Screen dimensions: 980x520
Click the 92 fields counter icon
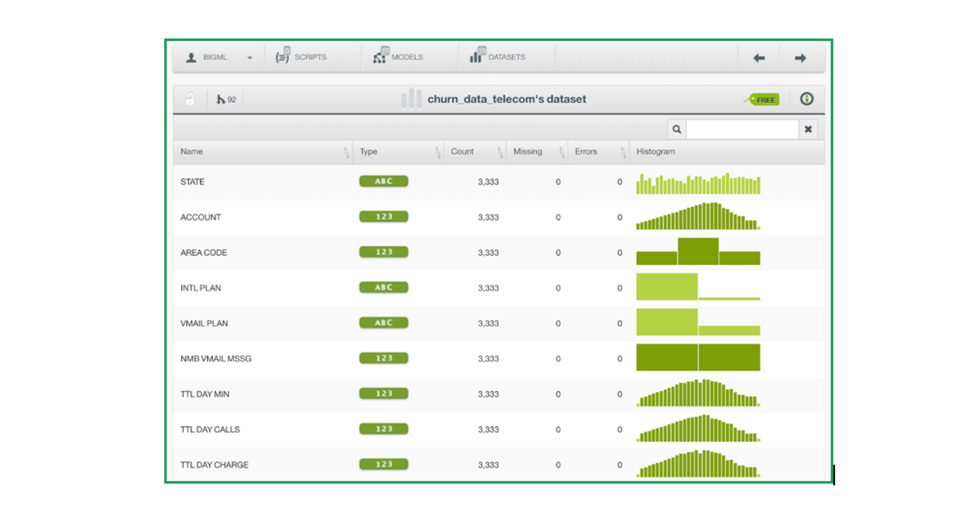226,99
